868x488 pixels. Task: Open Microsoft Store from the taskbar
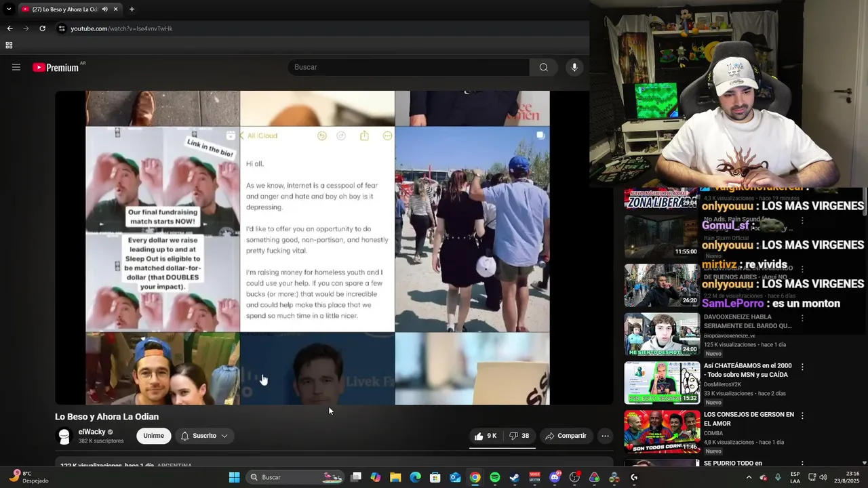click(435, 477)
